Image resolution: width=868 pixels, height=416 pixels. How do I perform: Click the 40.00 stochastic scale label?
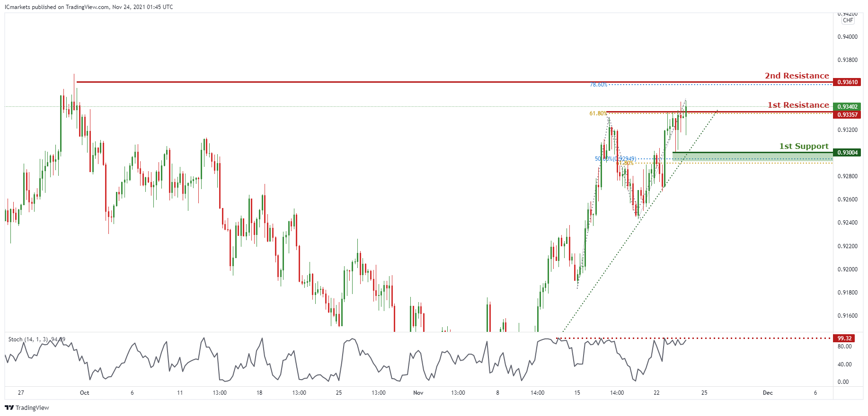click(844, 364)
